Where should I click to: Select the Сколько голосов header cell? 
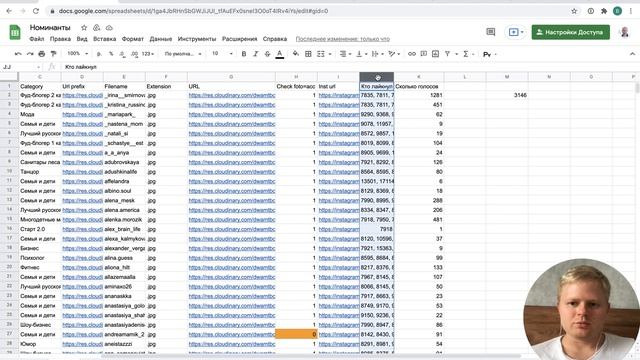(419, 87)
